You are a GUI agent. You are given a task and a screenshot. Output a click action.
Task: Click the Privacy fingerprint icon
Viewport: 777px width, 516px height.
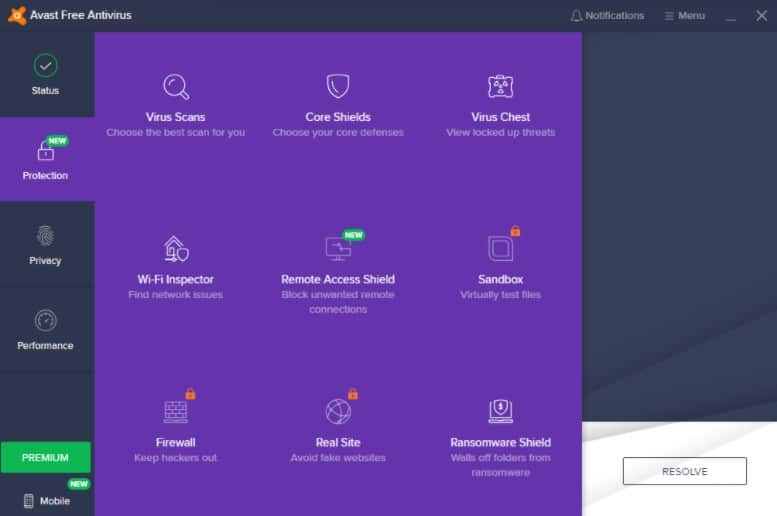tap(45, 236)
